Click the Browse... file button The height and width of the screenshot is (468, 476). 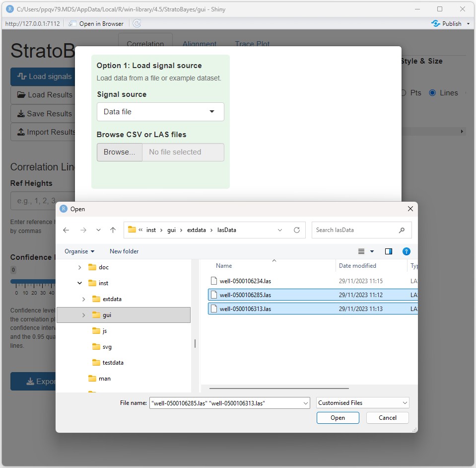[x=120, y=152]
